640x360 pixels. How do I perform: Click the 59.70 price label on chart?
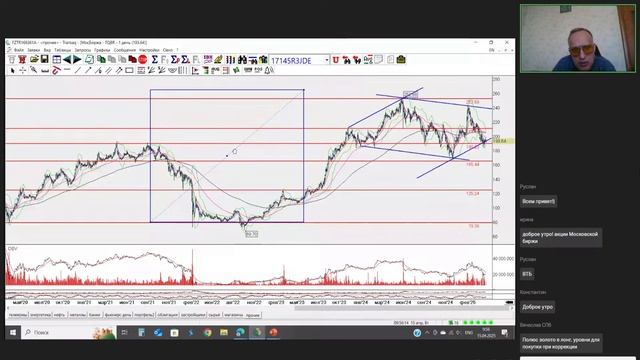[x=251, y=234]
